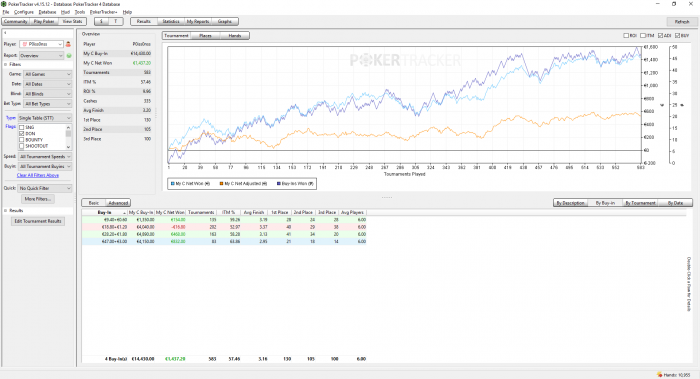Group results By Tournament
Image resolution: width=700 pixels, height=379 pixels.
click(x=640, y=203)
